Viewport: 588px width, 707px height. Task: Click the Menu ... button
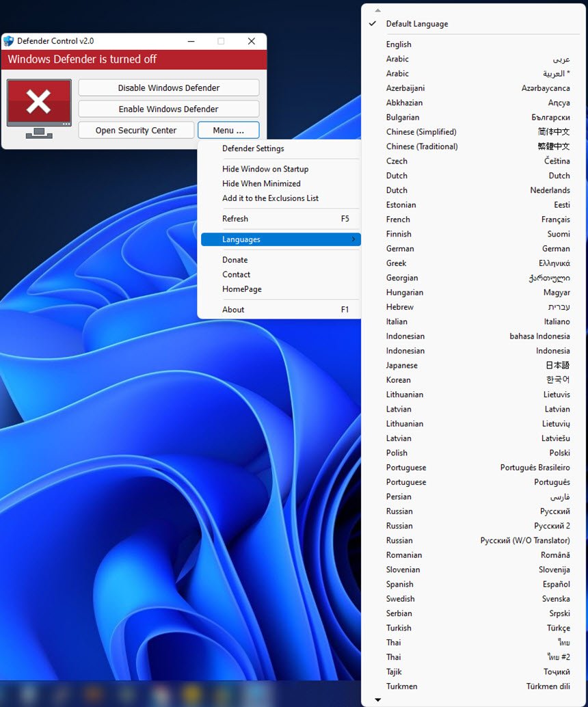tap(228, 131)
